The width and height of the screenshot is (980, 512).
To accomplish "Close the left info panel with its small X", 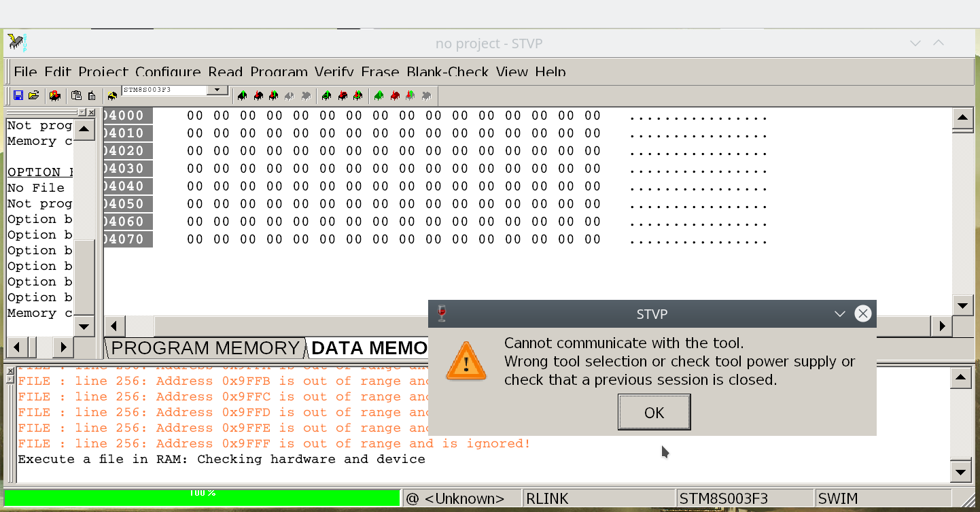I will point(92,112).
